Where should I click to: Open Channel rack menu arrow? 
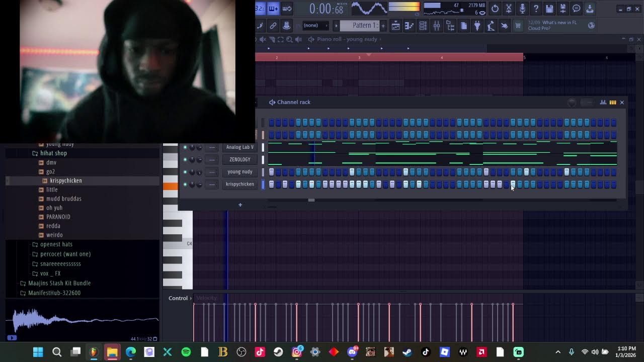pyautogui.click(x=272, y=103)
